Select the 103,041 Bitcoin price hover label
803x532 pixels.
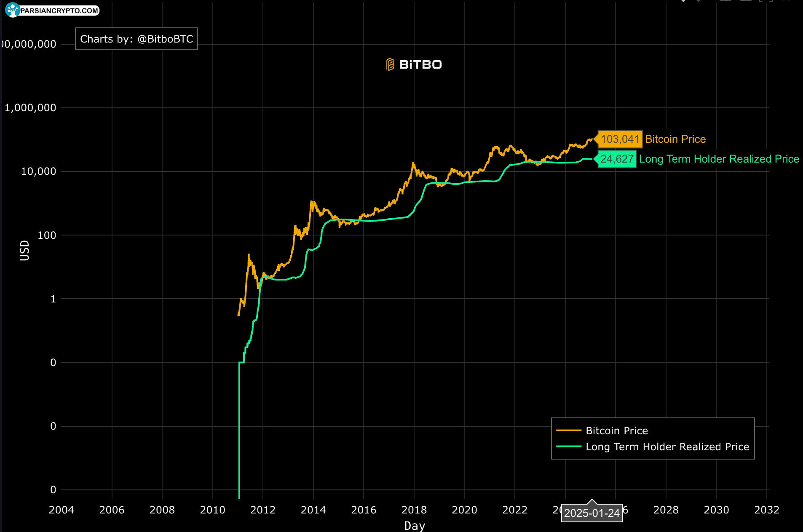[x=620, y=139]
